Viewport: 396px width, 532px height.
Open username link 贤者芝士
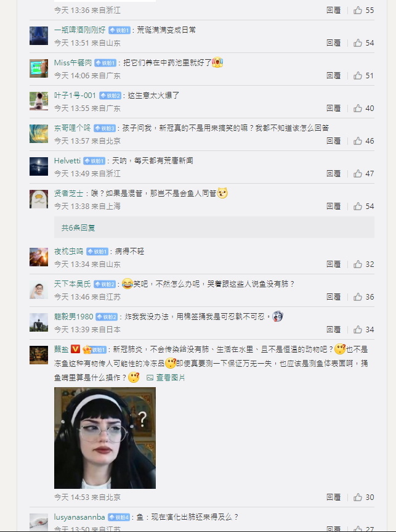click(x=68, y=193)
